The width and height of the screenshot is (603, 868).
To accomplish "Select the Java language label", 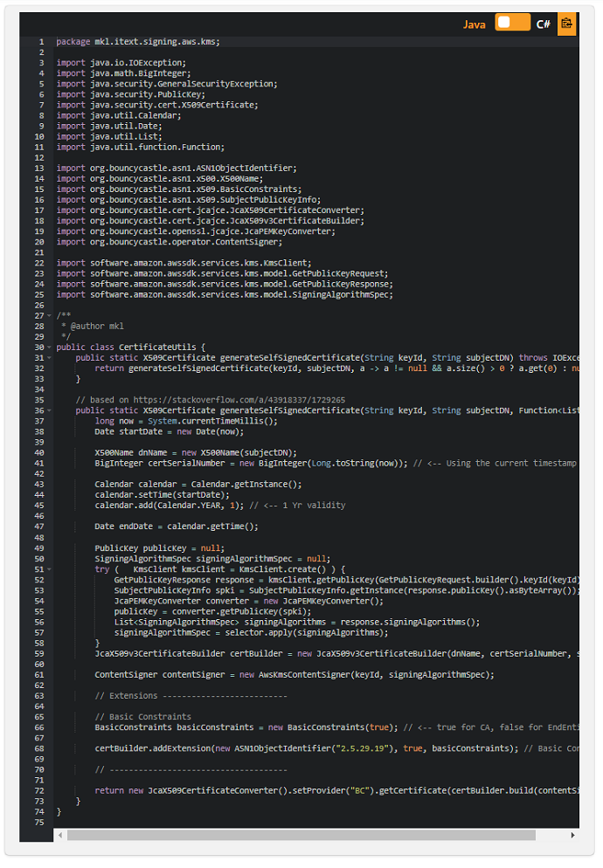I will (x=474, y=24).
